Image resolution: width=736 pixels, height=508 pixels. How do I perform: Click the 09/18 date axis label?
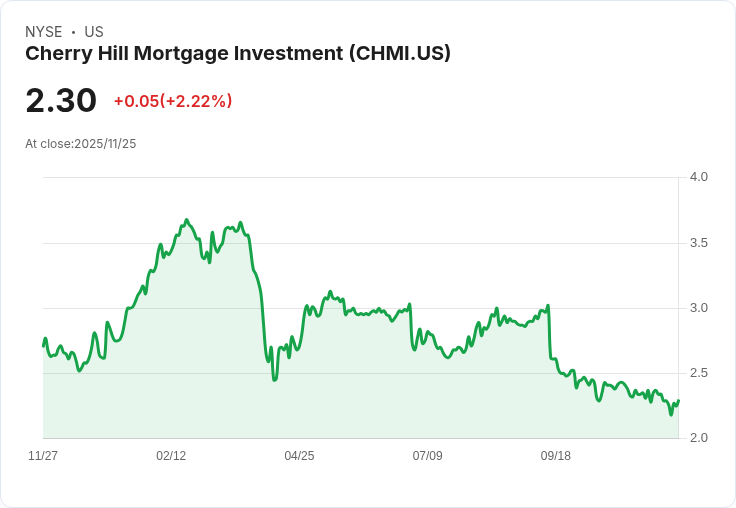point(555,455)
